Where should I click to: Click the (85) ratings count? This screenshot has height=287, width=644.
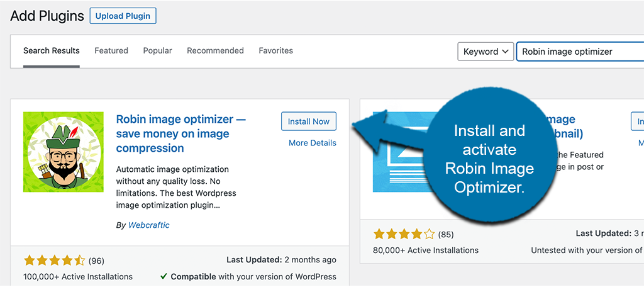[446, 234]
